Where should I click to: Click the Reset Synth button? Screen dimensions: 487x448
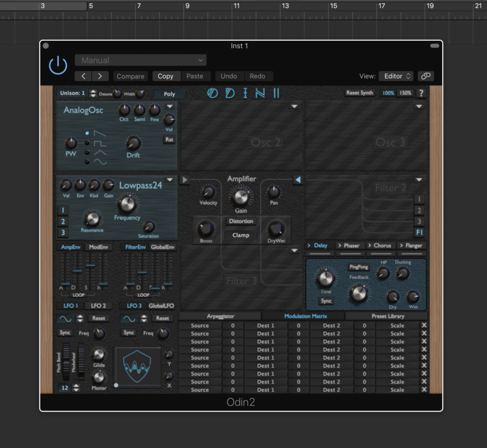360,93
